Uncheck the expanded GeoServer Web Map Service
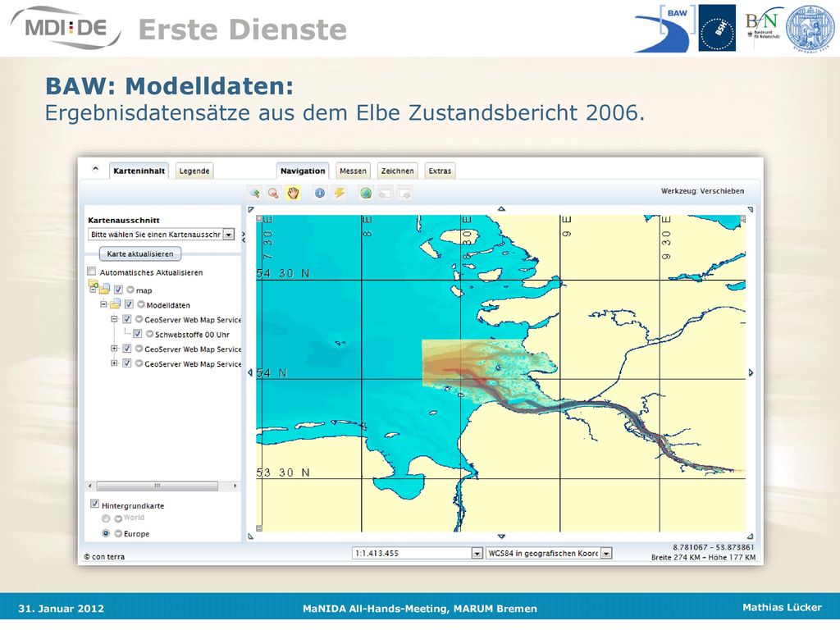This screenshot has width=840, height=630. pos(127,319)
